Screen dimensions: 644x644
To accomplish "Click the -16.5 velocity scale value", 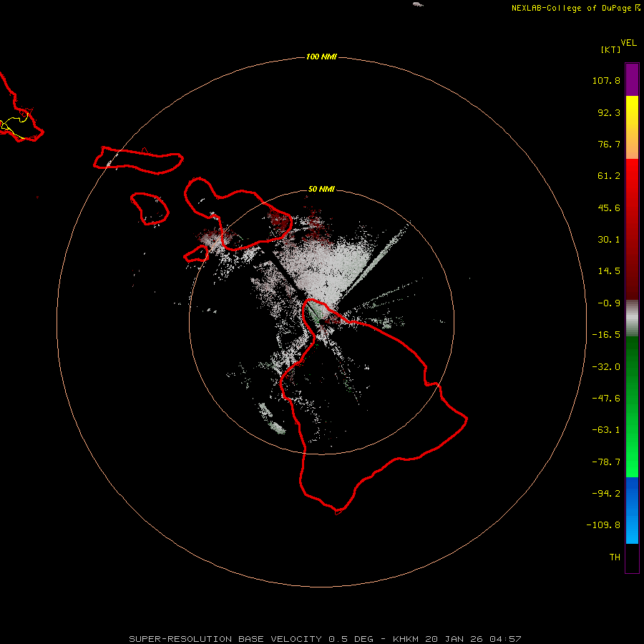I will point(606,335).
